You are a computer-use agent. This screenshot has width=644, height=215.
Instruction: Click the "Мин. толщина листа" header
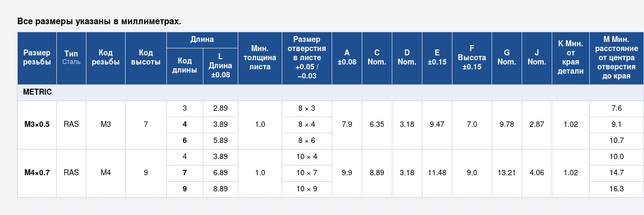260,58
